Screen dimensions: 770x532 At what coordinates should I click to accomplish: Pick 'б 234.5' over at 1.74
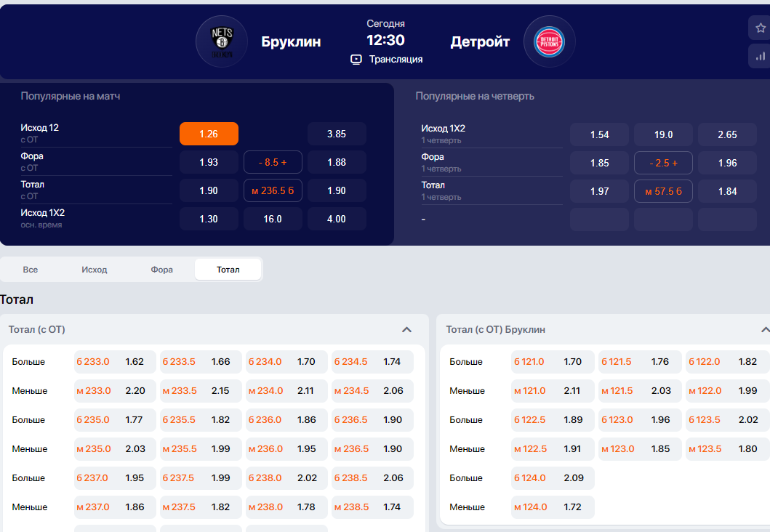373,362
